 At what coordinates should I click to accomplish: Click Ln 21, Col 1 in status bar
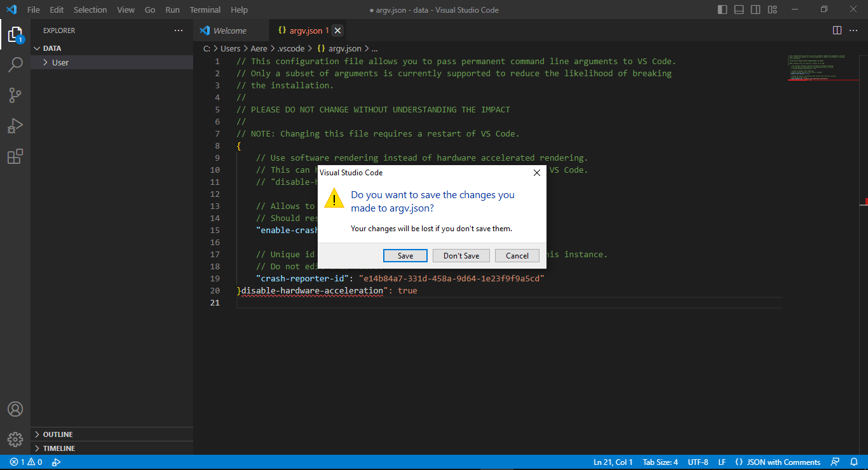tap(613, 462)
